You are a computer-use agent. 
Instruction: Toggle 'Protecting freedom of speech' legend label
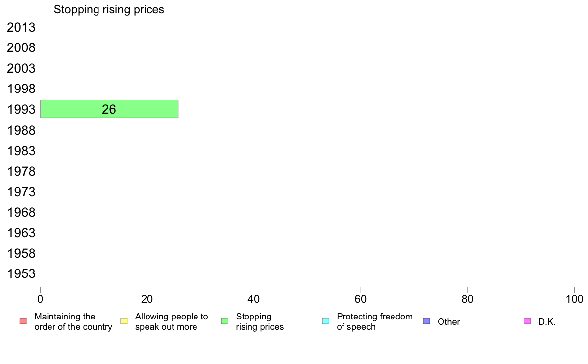click(374, 322)
